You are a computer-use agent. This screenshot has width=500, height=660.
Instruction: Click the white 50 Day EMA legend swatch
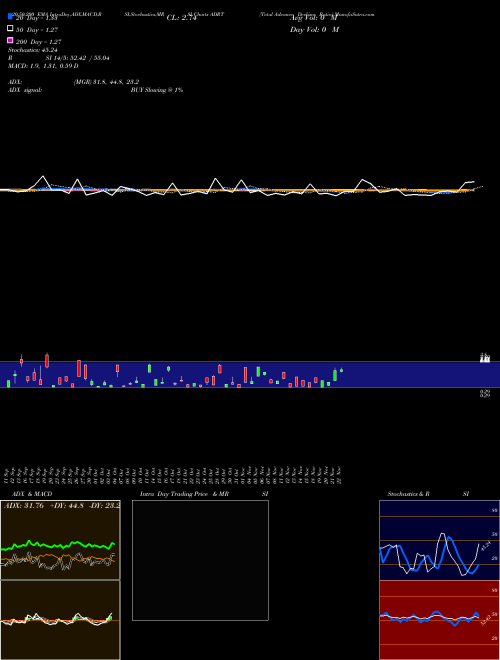[10, 28]
